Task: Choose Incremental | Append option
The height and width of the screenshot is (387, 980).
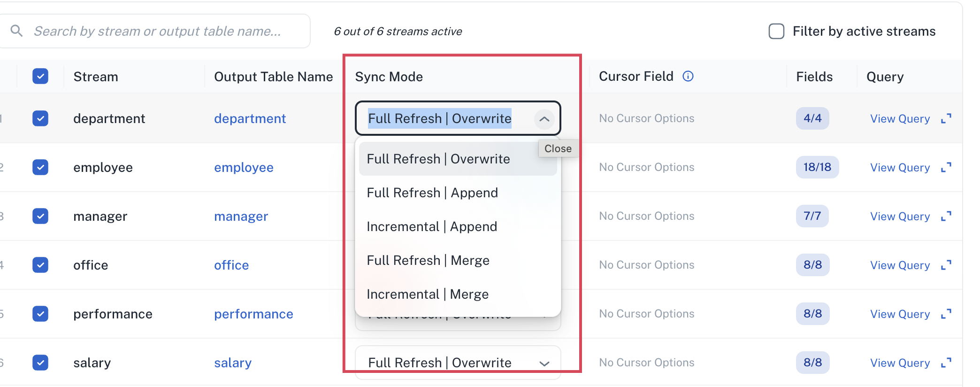Action: 458,226
